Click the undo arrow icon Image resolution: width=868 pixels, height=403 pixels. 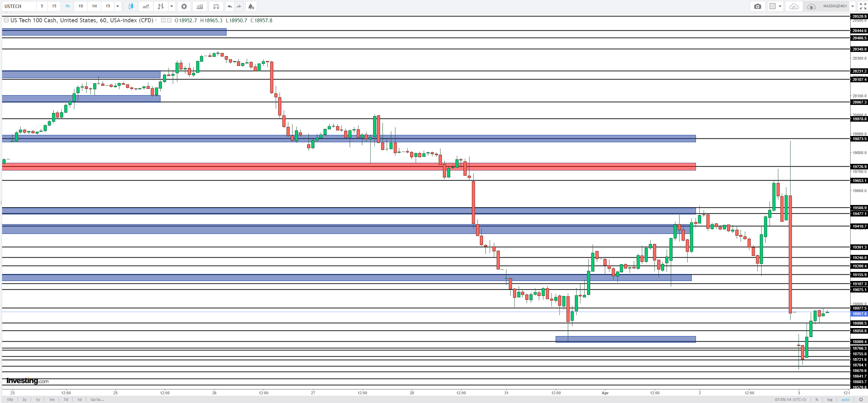(x=230, y=6)
